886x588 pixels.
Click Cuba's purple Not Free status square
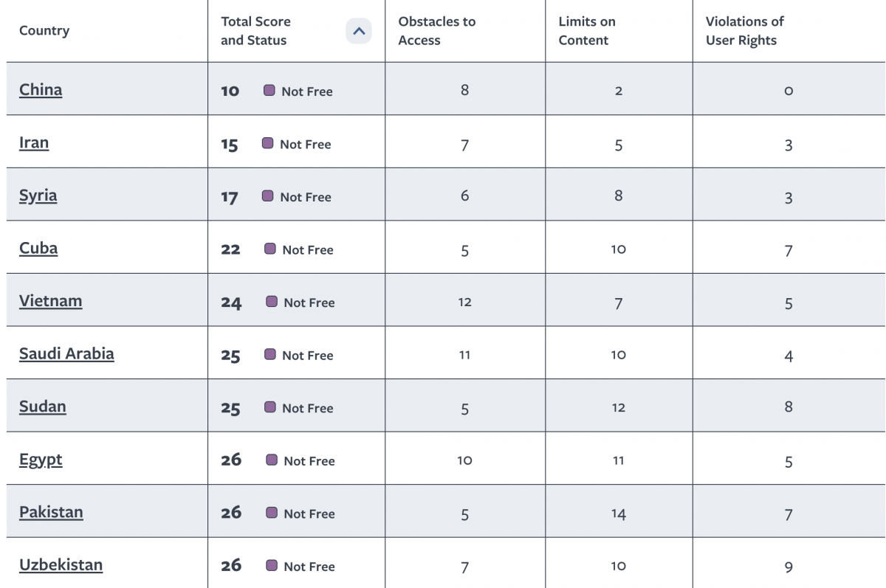[270, 249]
